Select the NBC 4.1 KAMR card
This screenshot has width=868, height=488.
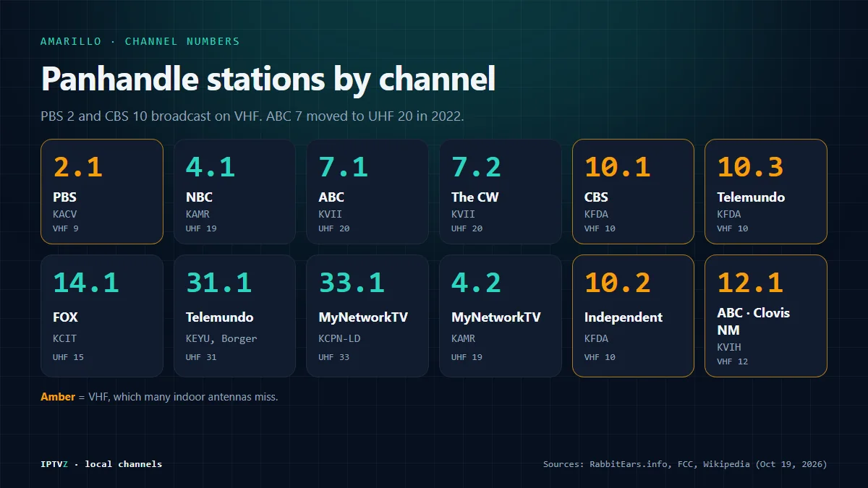click(234, 192)
